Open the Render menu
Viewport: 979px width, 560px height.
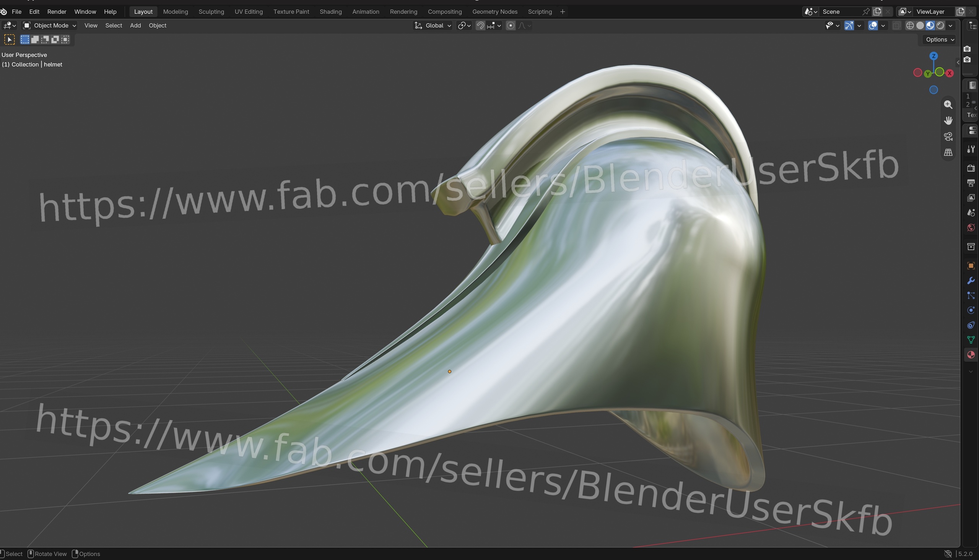57,11
